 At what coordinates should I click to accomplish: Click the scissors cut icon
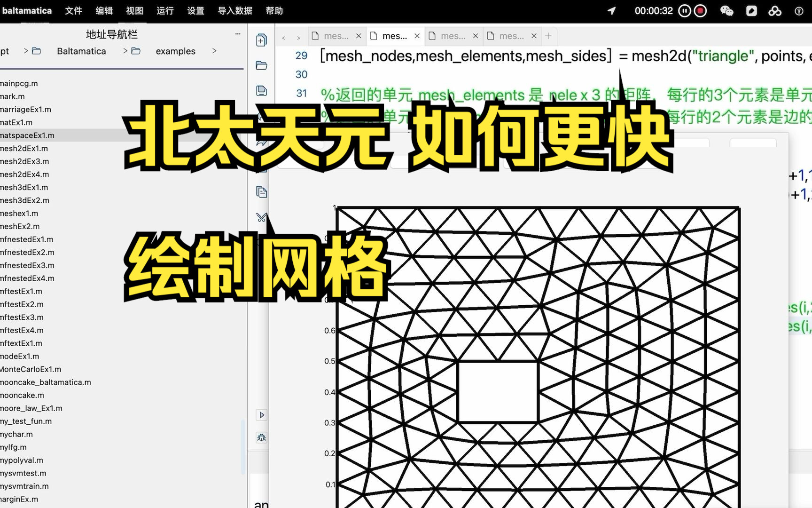click(x=261, y=217)
